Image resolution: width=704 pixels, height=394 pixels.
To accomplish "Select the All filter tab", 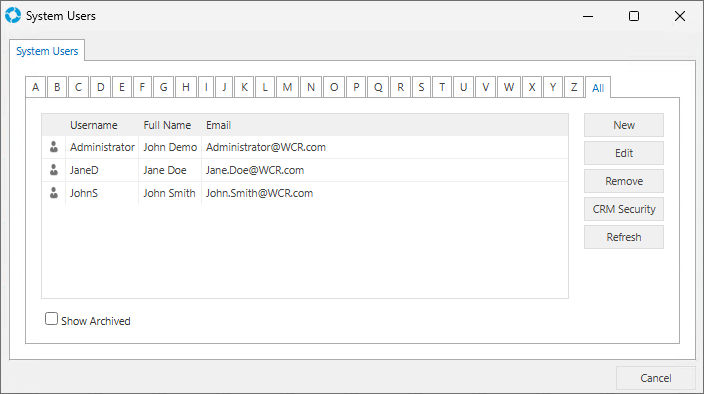I will pyautogui.click(x=598, y=88).
